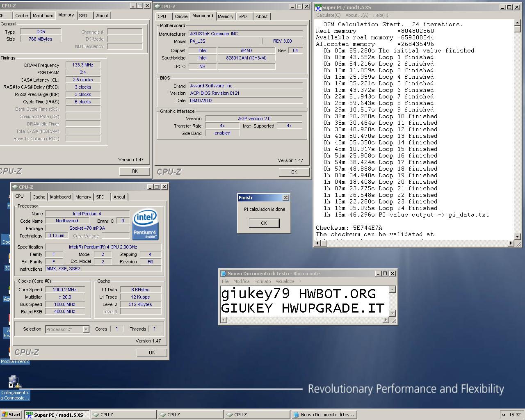This screenshot has width=525, height=420.
Task: Open the Collegamento a Connessione desktop shortcut
Action: pos(14,387)
